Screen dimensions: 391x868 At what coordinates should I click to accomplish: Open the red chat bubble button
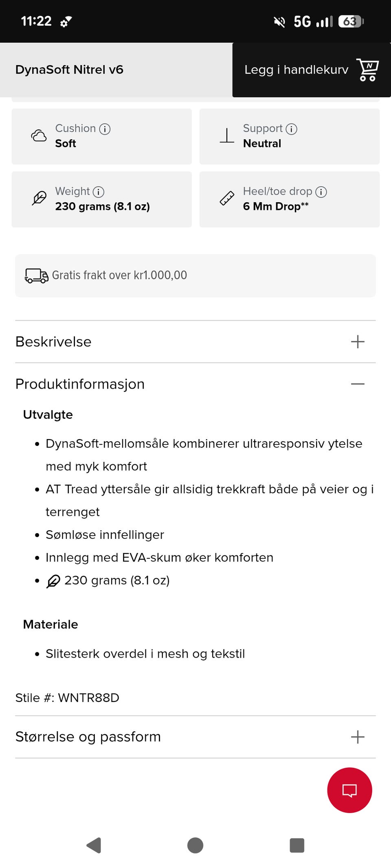[349, 790]
